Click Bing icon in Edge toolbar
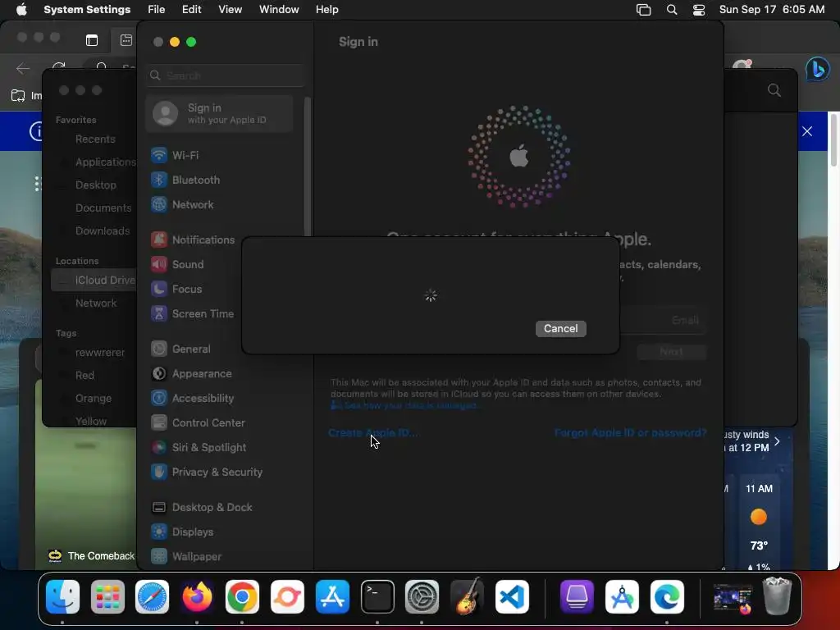840x630 pixels. (818, 69)
